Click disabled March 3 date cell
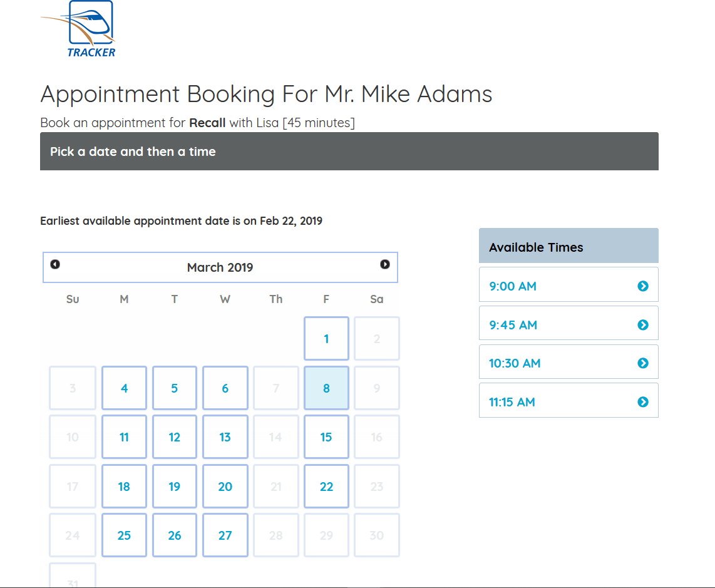Screen dimensions: 715x588 [73, 388]
